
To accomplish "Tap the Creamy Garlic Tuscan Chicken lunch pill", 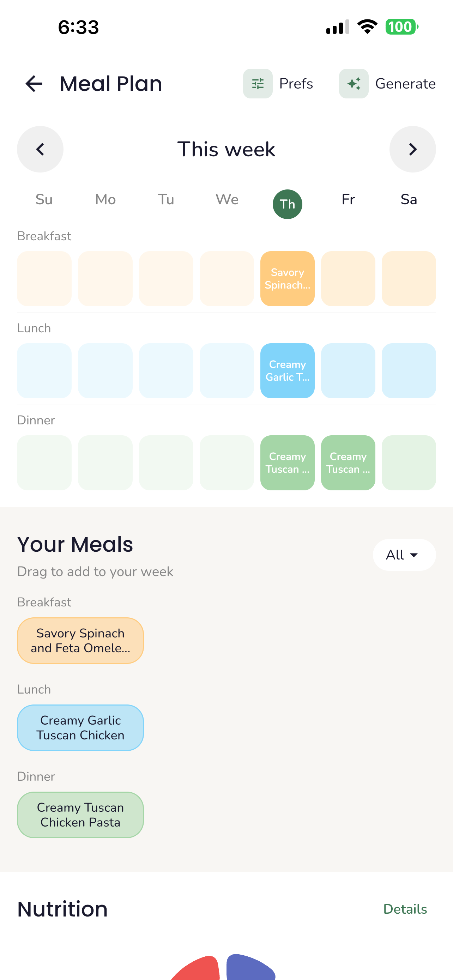I will tap(80, 727).
